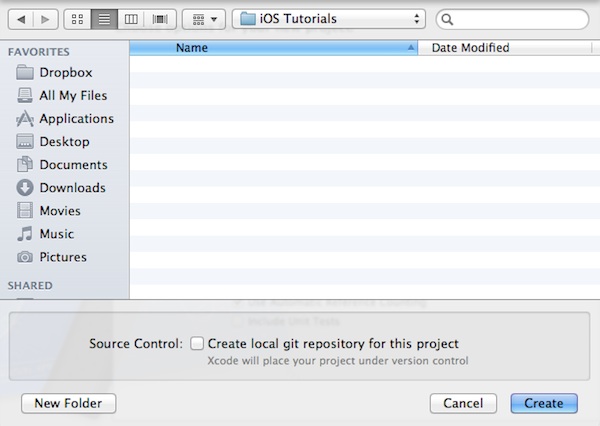Enable Create local git repository checkbox
Image resolution: width=600 pixels, height=426 pixels.
coord(197,343)
